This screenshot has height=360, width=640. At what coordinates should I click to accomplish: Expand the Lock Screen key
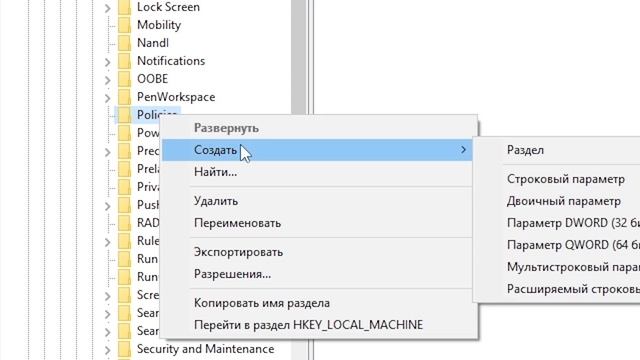click(107, 8)
